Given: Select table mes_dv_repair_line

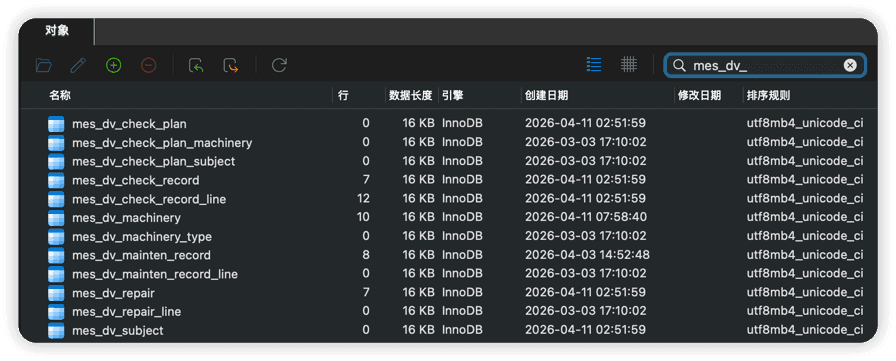Looking at the screenshot, I should click(126, 312).
